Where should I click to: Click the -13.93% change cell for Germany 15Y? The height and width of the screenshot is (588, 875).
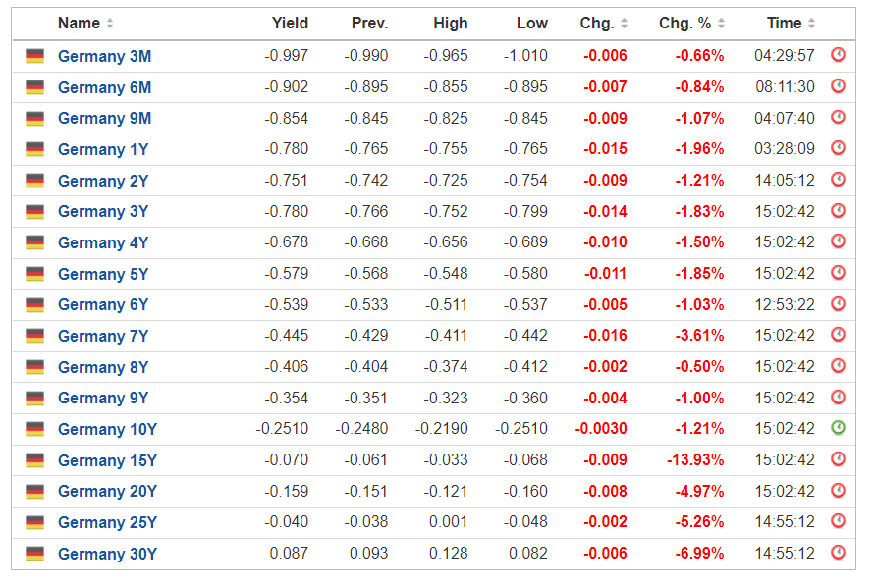[699, 460]
